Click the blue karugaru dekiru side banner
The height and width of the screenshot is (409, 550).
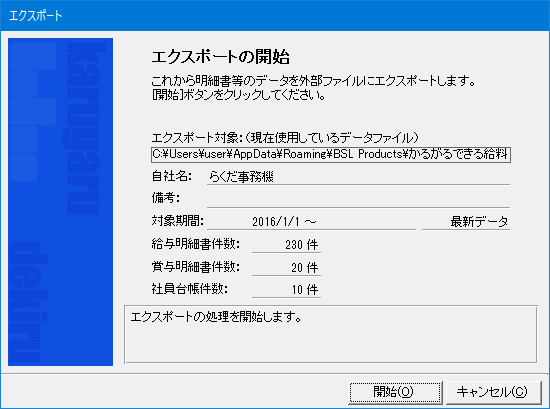tap(60, 202)
